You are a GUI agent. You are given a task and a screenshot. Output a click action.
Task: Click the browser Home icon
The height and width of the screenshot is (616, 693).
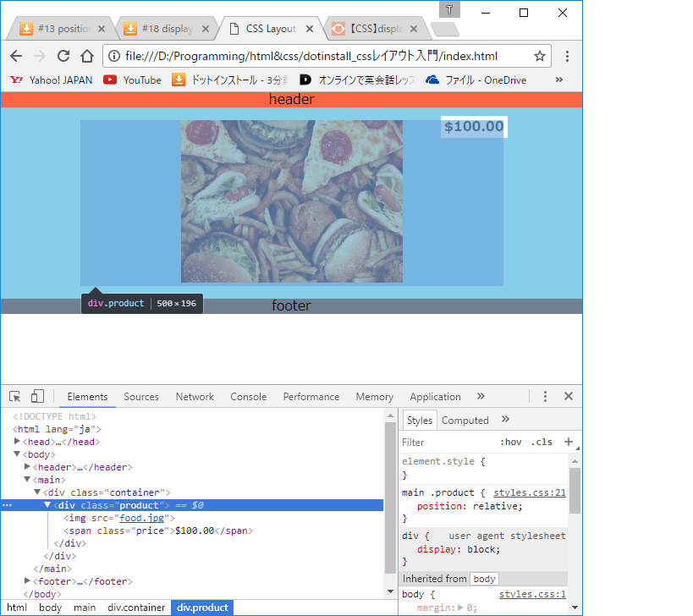[x=86, y=56]
